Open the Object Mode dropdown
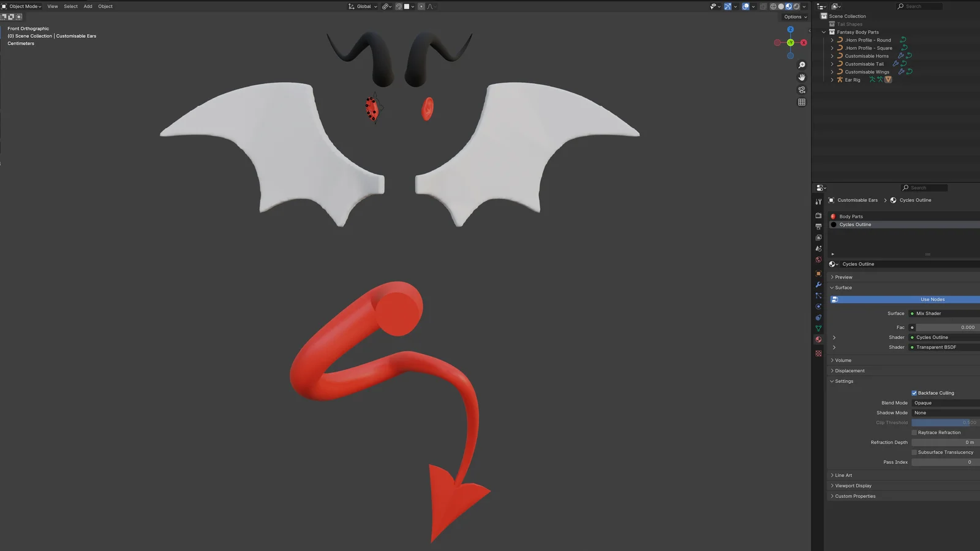 24,6
